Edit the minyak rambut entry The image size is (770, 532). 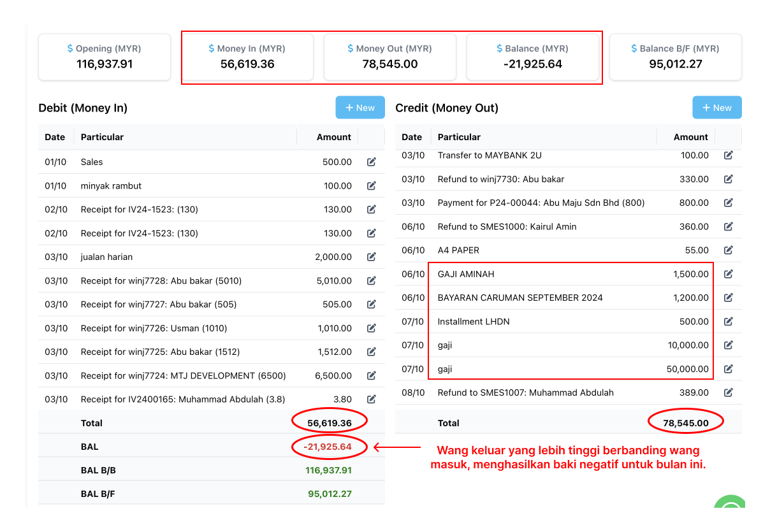click(x=372, y=185)
